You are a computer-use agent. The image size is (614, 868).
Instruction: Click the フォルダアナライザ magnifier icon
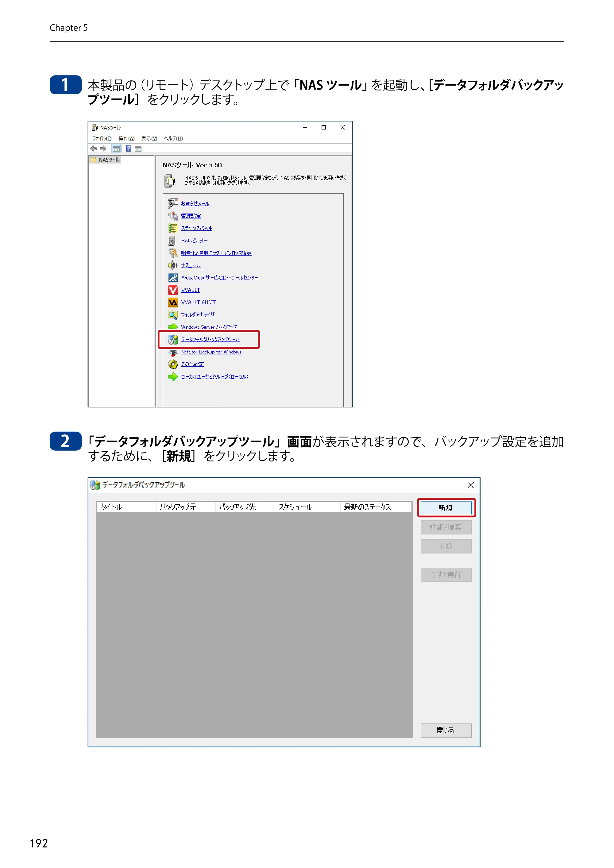coord(173,314)
